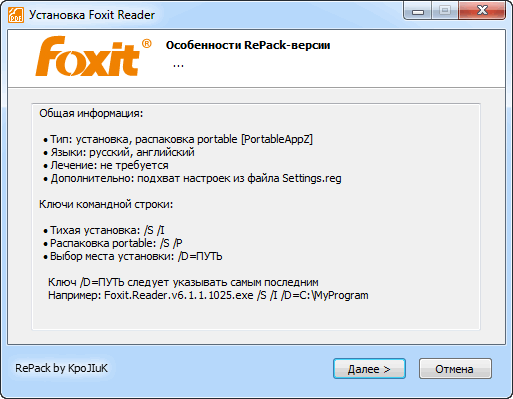
Task: Click the Foxit PDF icon in title bar
Action: 16,15
